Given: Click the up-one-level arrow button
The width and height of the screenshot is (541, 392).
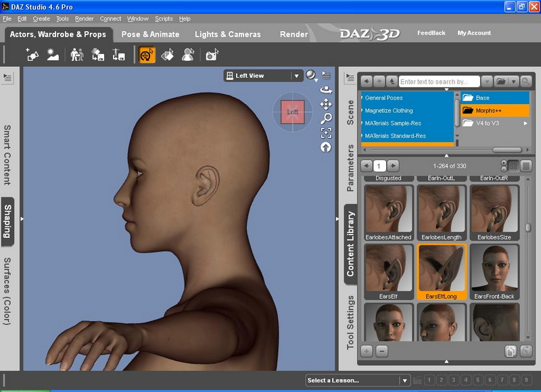Looking at the screenshot, I should point(392,81).
